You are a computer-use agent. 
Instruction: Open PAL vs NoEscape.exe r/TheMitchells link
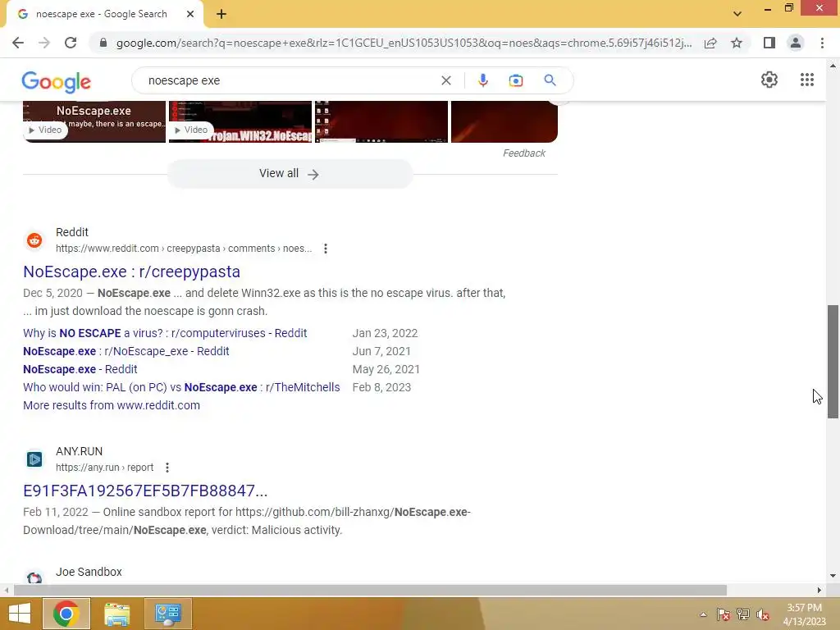tap(181, 387)
